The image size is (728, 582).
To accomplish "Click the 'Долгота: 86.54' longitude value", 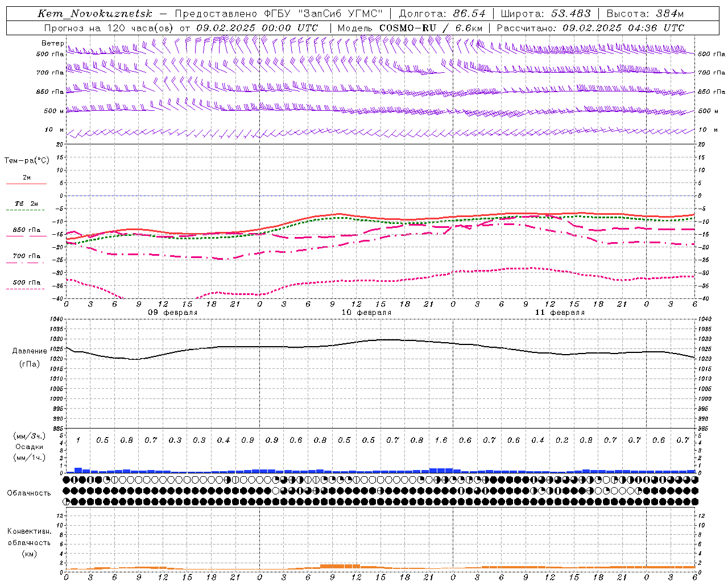I will 442,14.
